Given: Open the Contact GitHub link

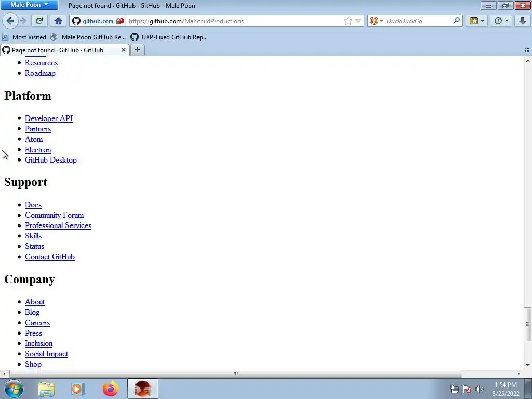Looking at the screenshot, I should click(x=49, y=257).
